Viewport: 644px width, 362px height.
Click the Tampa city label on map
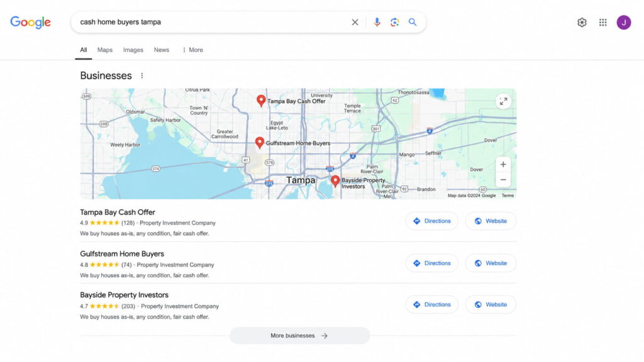[301, 180]
